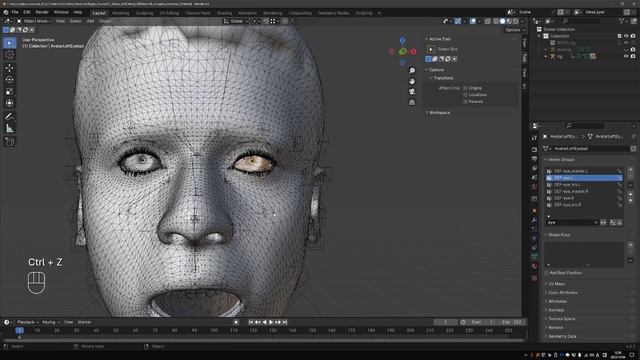640x360 pixels.
Task: Open the Output properties tab icon
Action: (534, 159)
